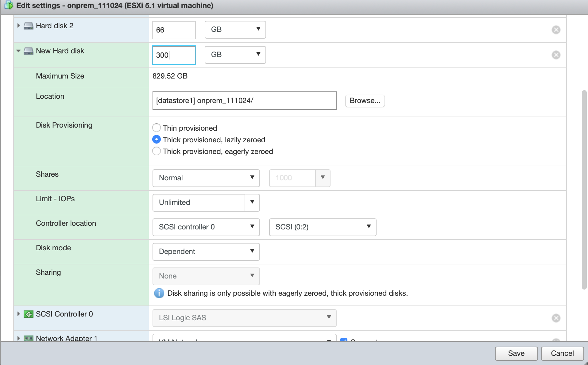Screen dimensions: 588x365
Task: Click the disk sharing info icon
Action: pos(159,293)
